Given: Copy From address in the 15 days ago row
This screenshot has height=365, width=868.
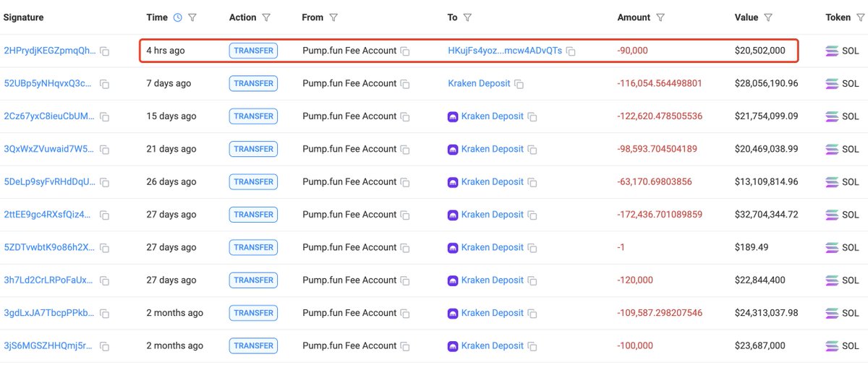Looking at the screenshot, I should 406,117.
